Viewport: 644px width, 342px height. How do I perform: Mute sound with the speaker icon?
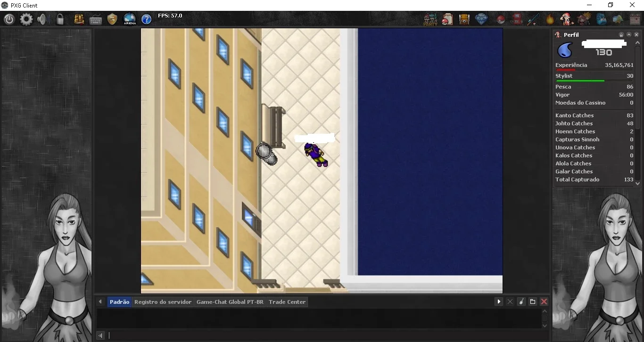(x=43, y=19)
